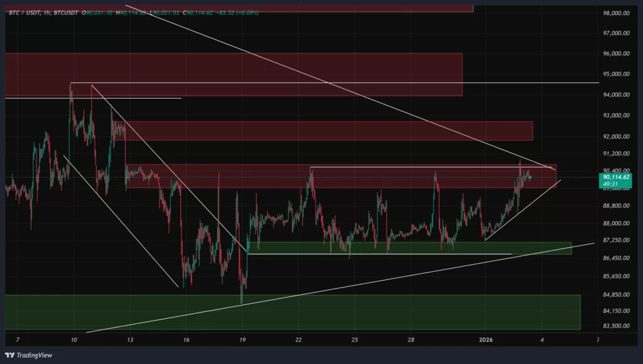Select the narrow red zone at the chart top
Screen dimensions: 643x364
[377, 8]
